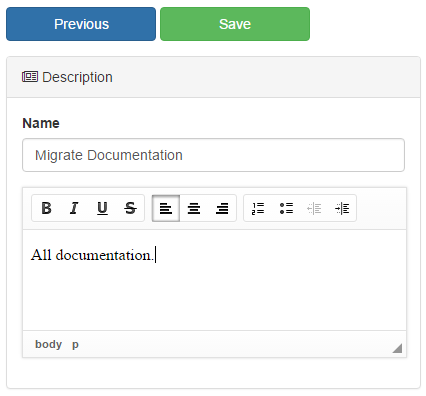The image size is (426, 396).
Task: Insert a bulleted list
Action: pyautogui.click(x=286, y=208)
